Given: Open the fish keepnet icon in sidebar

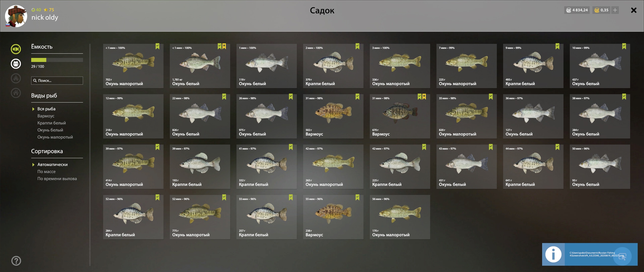Looking at the screenshot, I should [x=16, y=49].
